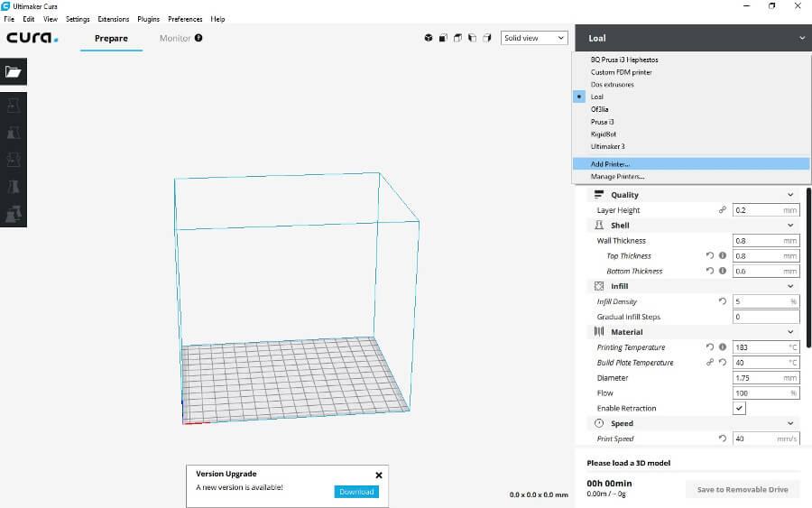Select the Per Model Settings tool
812x508 pixels.
point(14,214)
